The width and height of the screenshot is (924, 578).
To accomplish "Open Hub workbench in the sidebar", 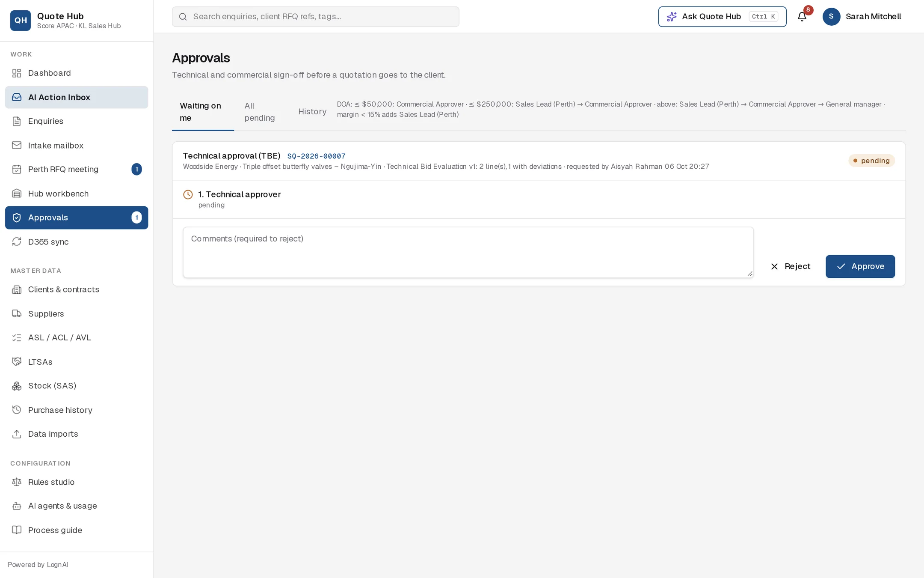I will click(x=77, y=194).
